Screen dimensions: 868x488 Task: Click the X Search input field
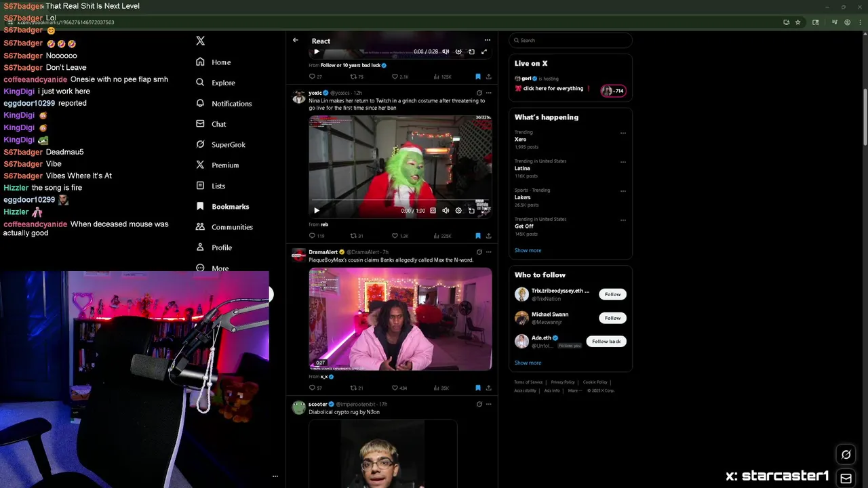point(570,40)
